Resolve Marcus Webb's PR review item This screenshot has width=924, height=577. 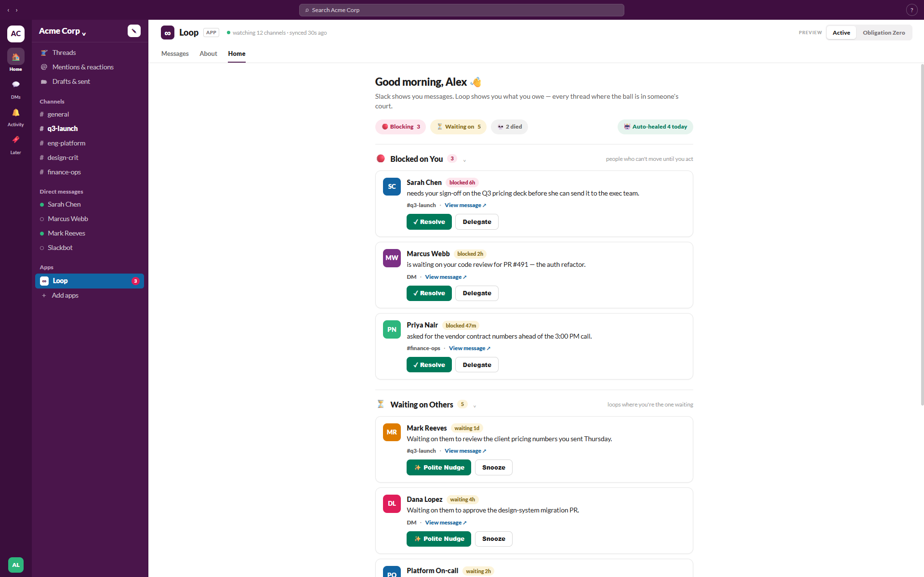point(429,293)
